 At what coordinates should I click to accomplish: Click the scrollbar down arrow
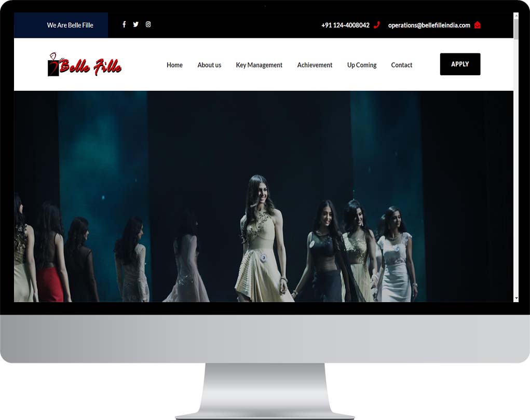(x=516, y=297)
